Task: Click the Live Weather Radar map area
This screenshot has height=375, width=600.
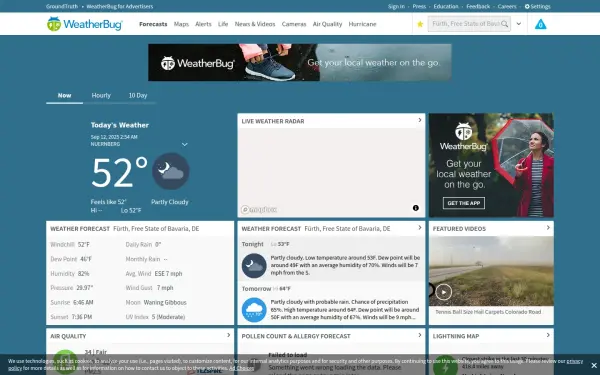Action: [331, 172]
